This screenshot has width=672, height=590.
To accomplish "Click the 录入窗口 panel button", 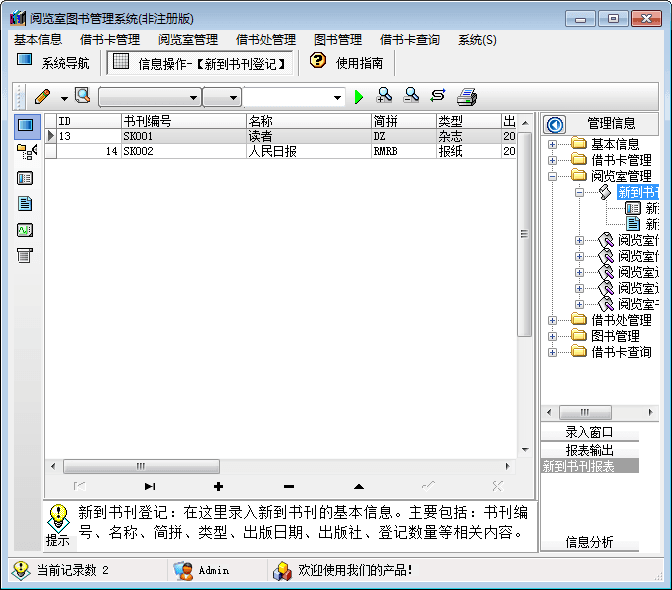I will [x=589, y=432].
